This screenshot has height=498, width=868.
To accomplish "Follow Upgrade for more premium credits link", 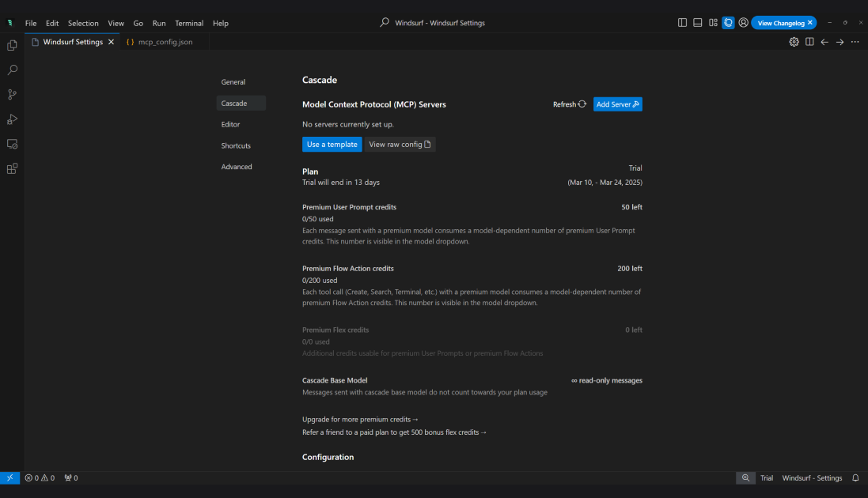I will [x=360, y=420].
